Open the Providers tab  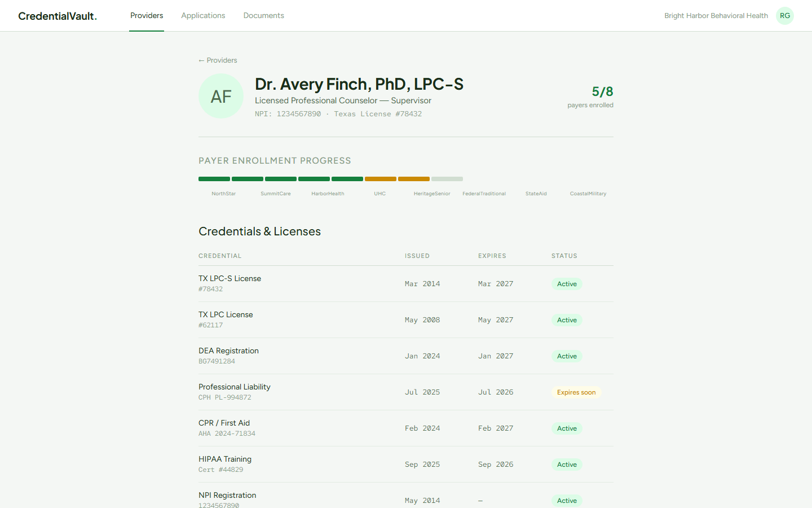tap(147, 16)
